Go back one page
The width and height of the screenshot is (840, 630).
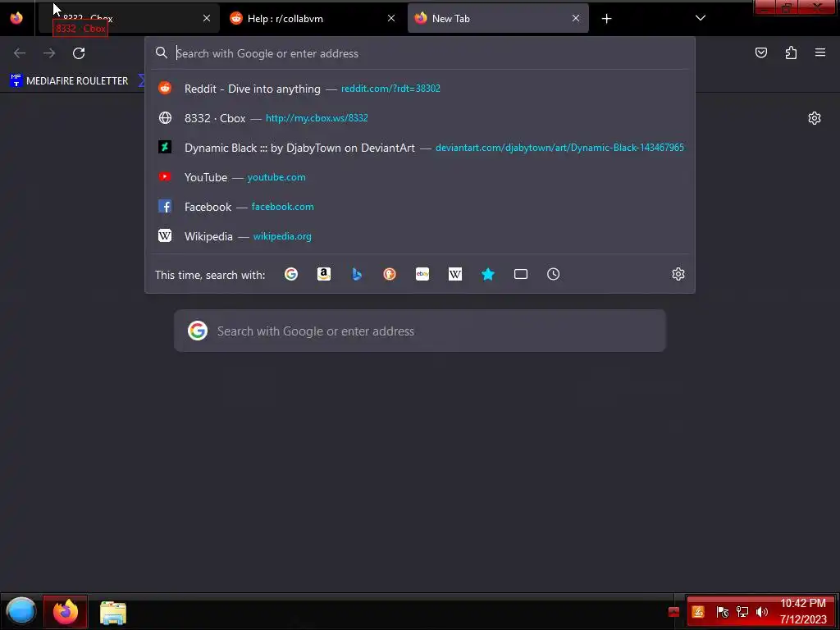pyautogui.click(x=20, y=53)
